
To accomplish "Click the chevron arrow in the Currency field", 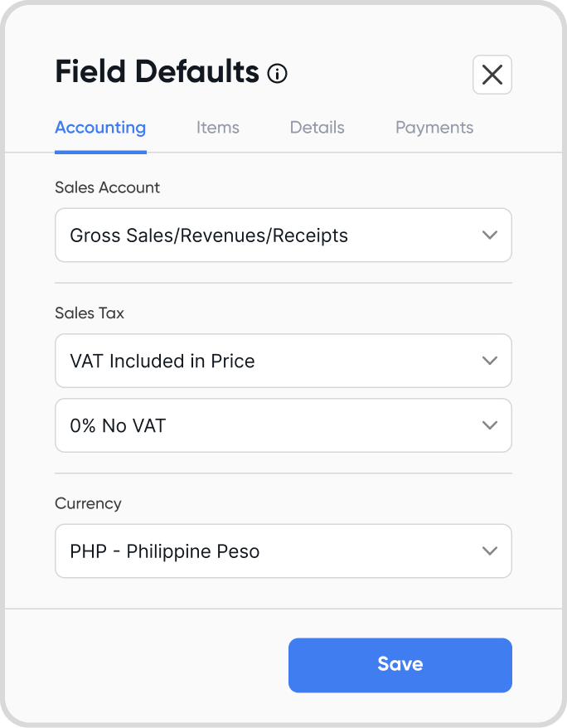I will click(x=490, y=551).
